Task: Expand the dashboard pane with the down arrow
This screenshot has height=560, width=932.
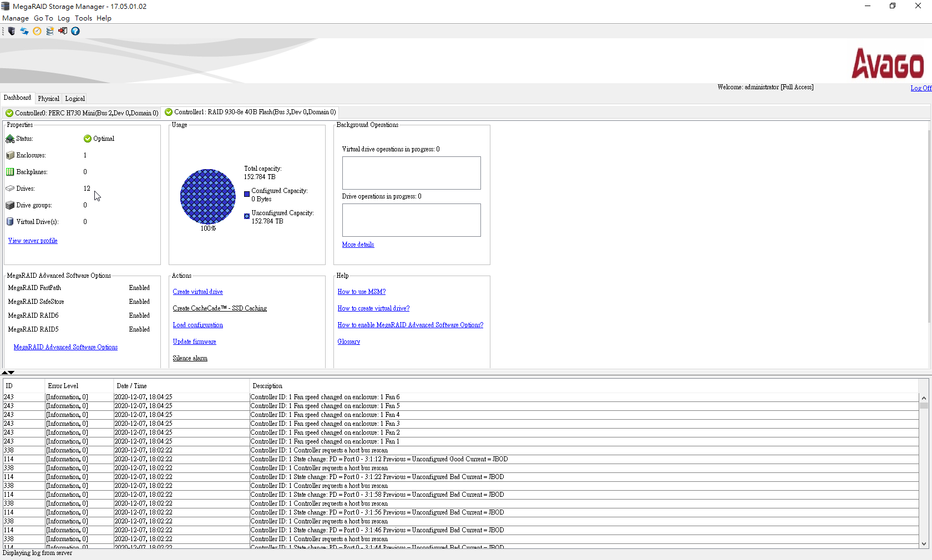Action: pos(11,373)
